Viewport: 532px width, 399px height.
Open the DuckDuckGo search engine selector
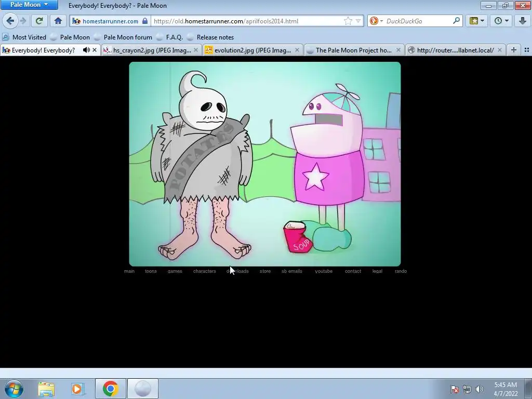click(376, 21)
